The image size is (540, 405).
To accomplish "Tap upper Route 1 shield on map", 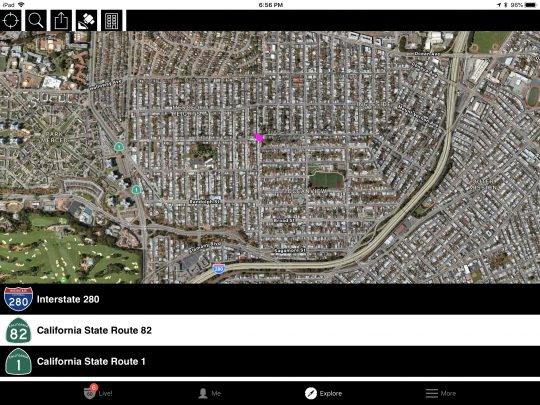I will coord(119,147).
